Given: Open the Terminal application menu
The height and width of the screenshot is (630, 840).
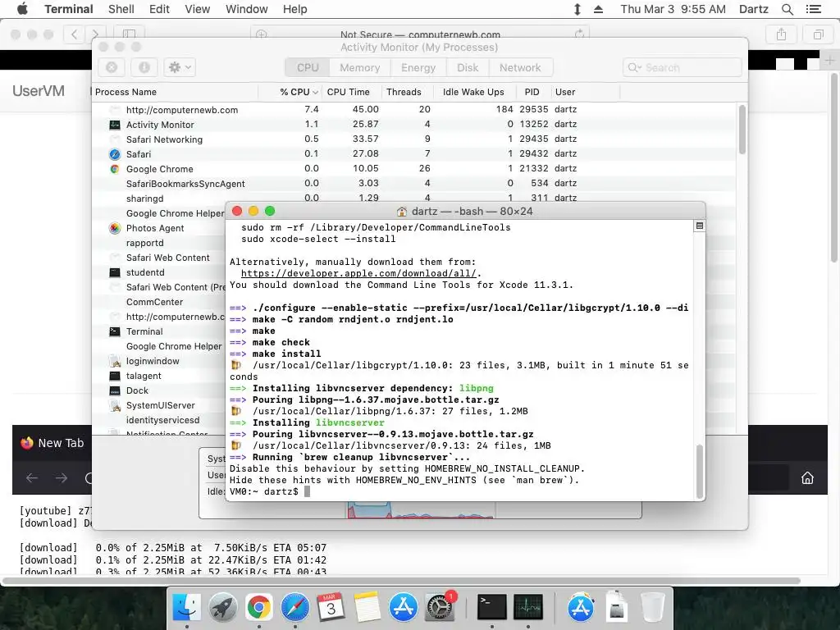Looking at the screenshot, I should coord(69,9).
